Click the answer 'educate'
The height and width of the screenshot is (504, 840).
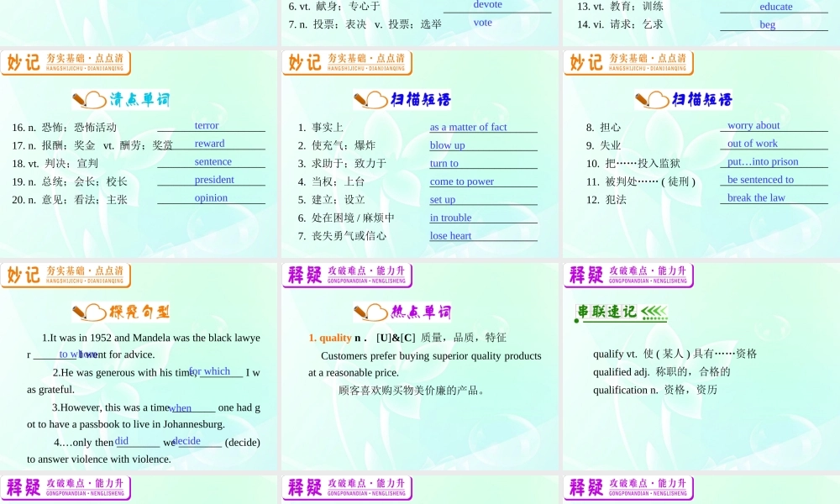775,7
